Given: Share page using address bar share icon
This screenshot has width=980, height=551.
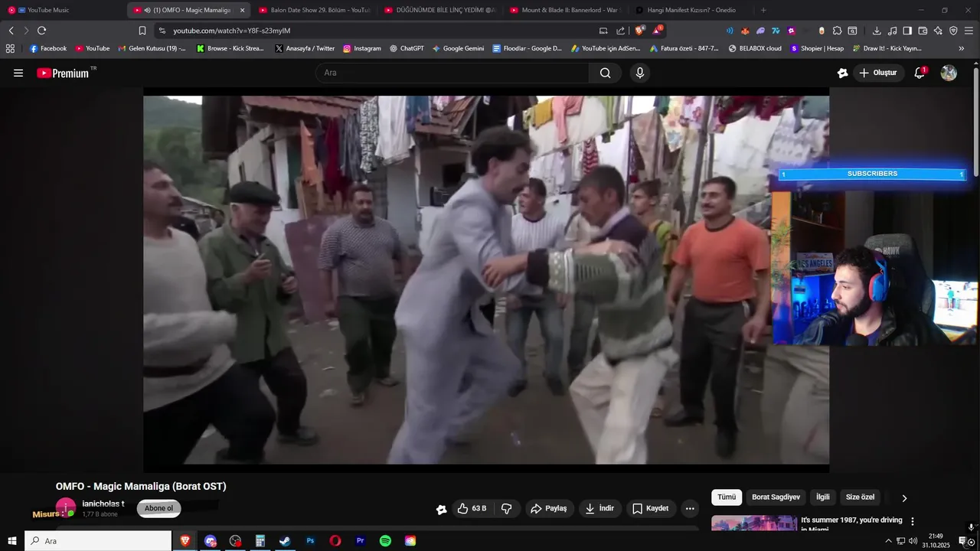Looking at the screenshot, I should click(x=620, y=31).
